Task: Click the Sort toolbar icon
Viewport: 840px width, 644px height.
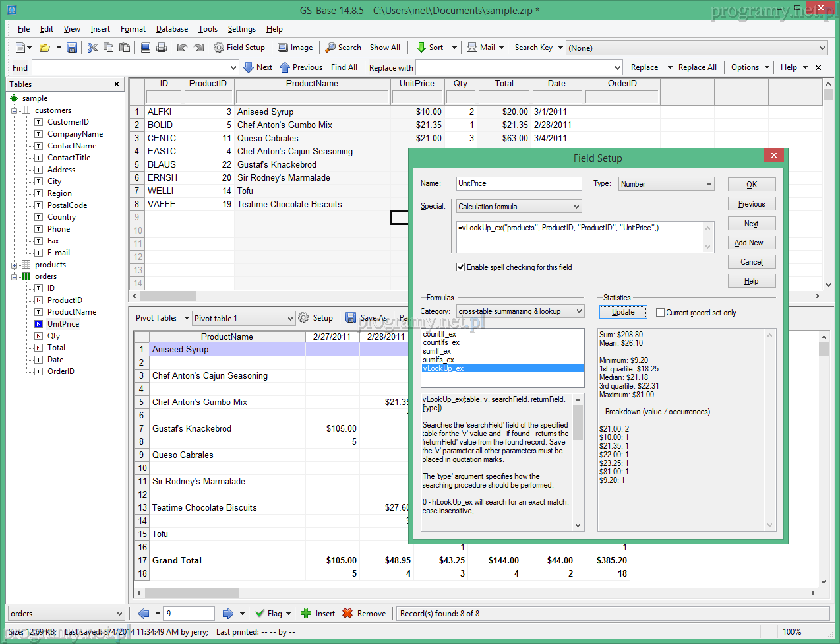Action: pyautogui.click(x=421, y=48)
